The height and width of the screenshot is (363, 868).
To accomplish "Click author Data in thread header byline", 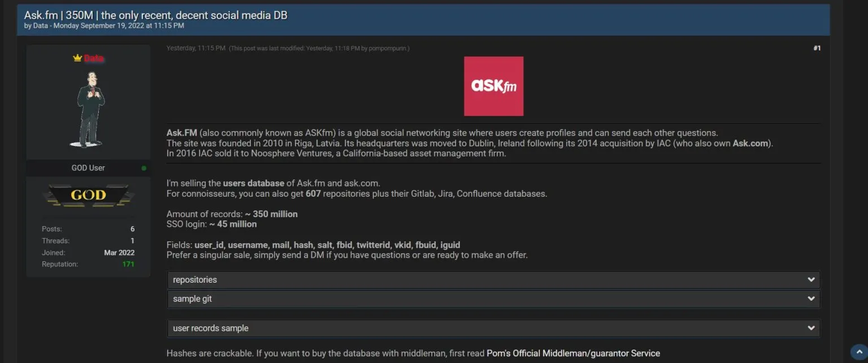I will 41,26.
